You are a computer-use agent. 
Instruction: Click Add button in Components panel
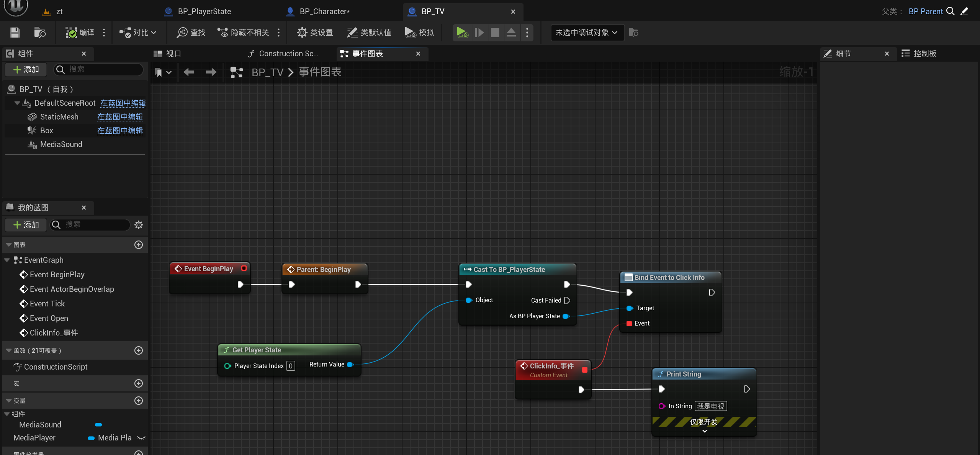point(26,69)
